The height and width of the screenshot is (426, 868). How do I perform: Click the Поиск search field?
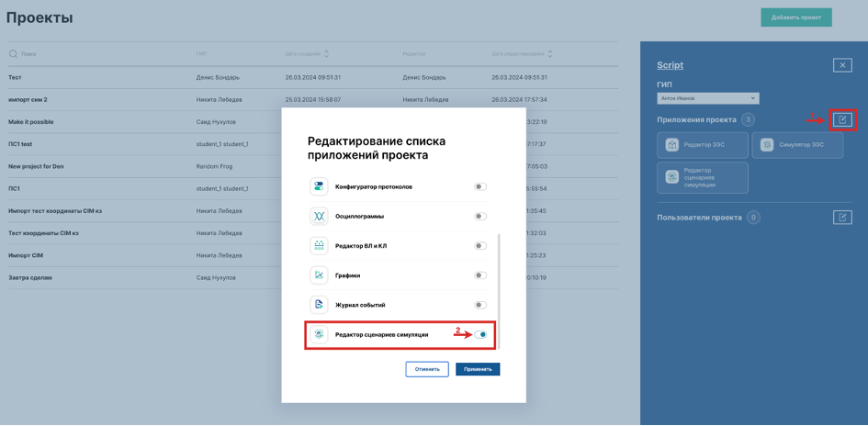(92, 54)
